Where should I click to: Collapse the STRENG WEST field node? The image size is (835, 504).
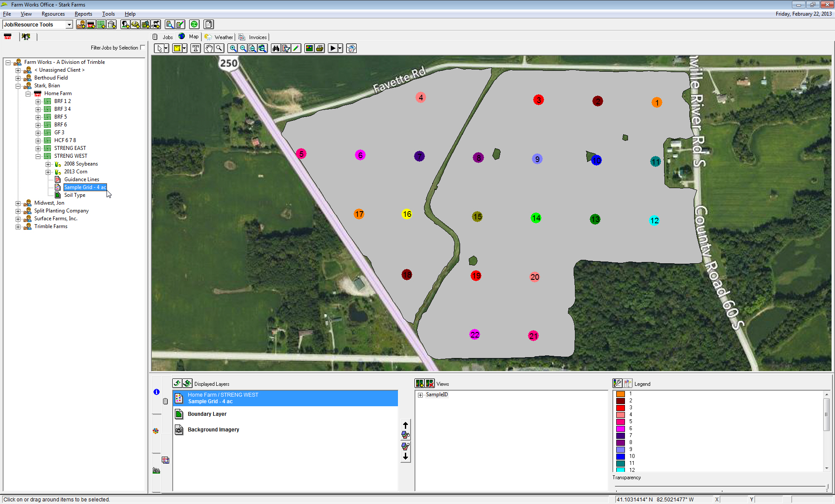(x=38, y=156)
